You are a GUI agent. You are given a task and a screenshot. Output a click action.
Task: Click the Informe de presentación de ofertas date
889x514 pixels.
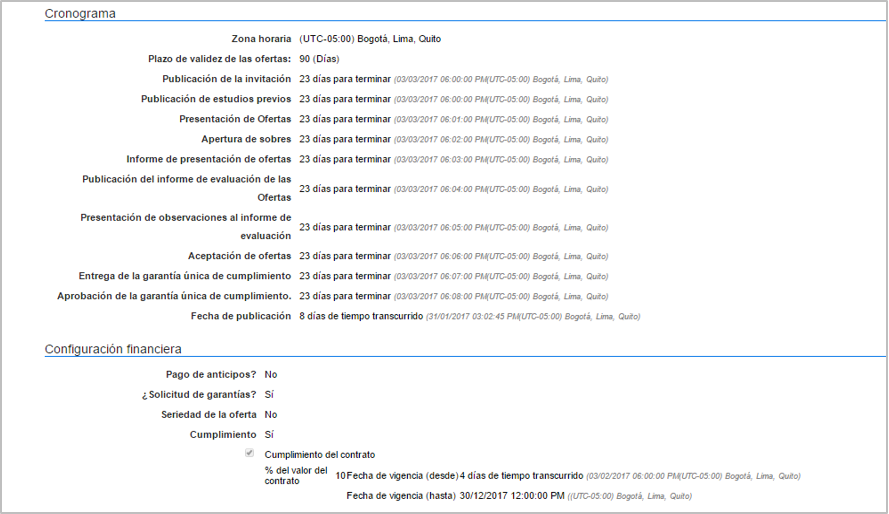pos(500,160)
